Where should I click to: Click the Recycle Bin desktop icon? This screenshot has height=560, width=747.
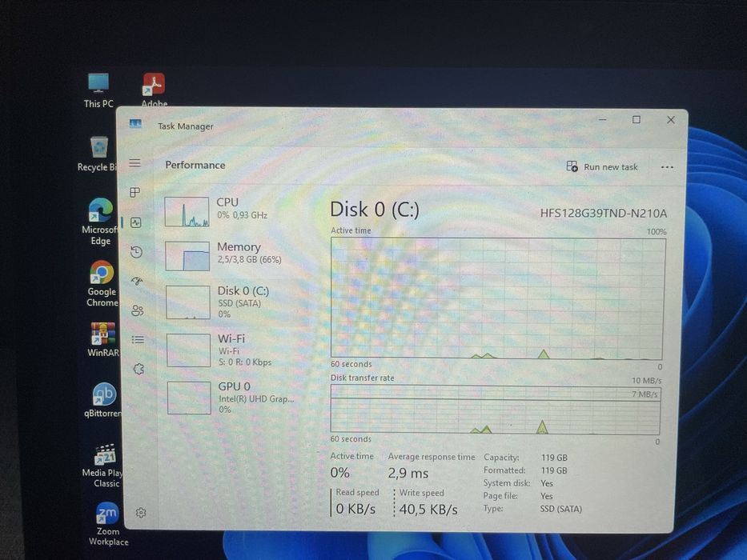pos(98,154)
